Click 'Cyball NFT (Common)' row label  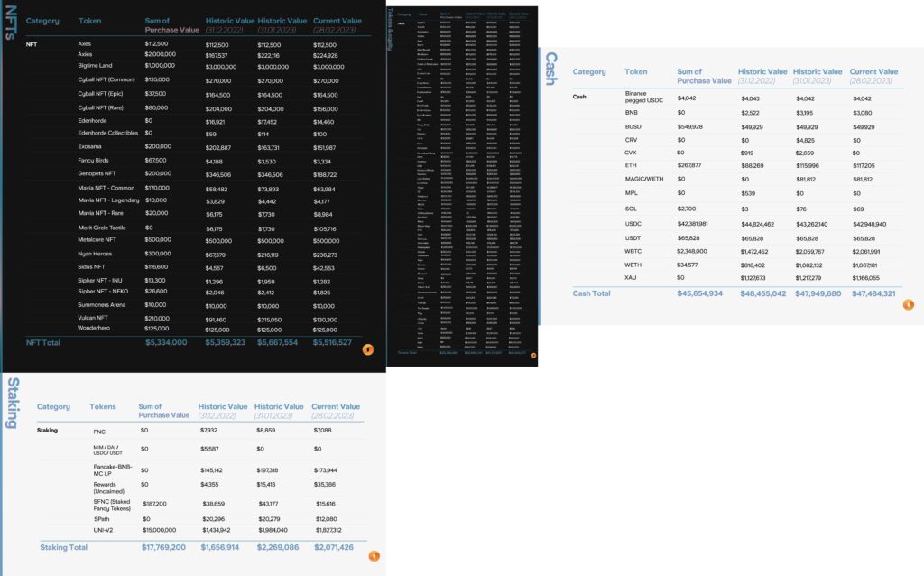pos(106,79)
